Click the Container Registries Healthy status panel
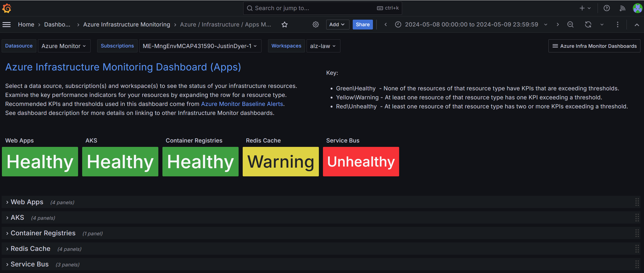 (200, 162)
